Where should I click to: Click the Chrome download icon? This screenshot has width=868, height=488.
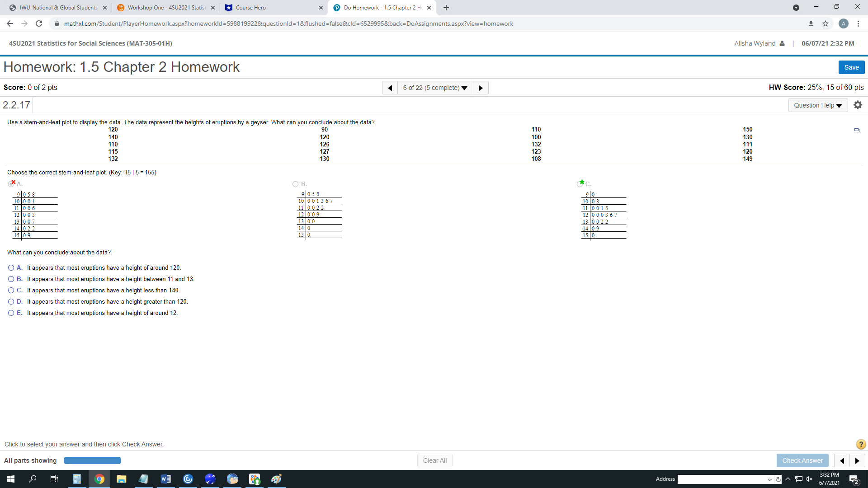click(811, 23)
